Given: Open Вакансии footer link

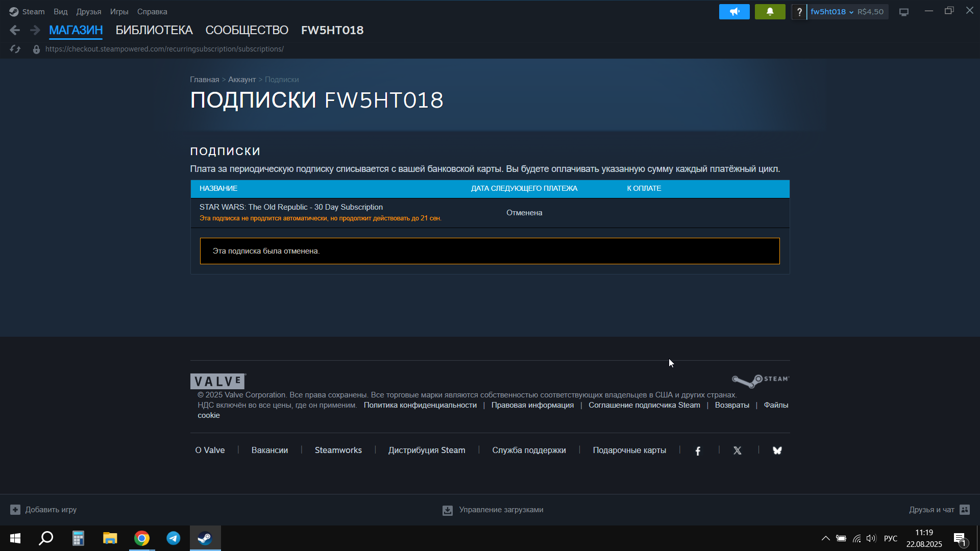Looking at the screenshot, I should (x=269, y=450).
